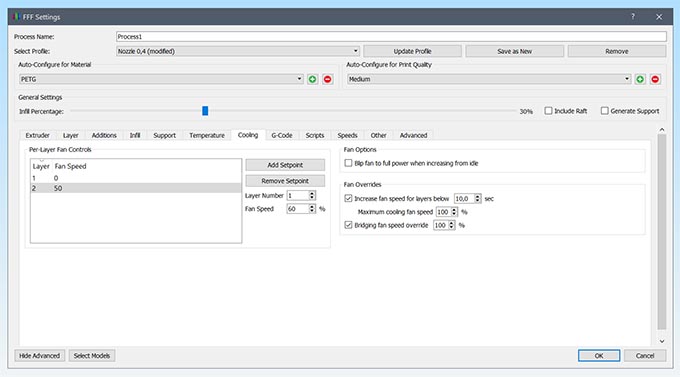Adjust the Fan Speed percent spinner arrows
Viewport: 680px width, 377px height.
coord(312,209)
